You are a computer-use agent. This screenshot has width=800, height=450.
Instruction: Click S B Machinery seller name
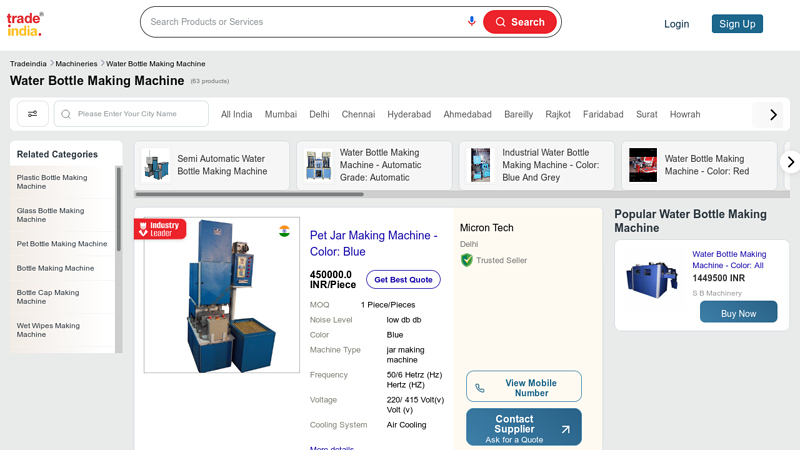click(x=717, y=293)
